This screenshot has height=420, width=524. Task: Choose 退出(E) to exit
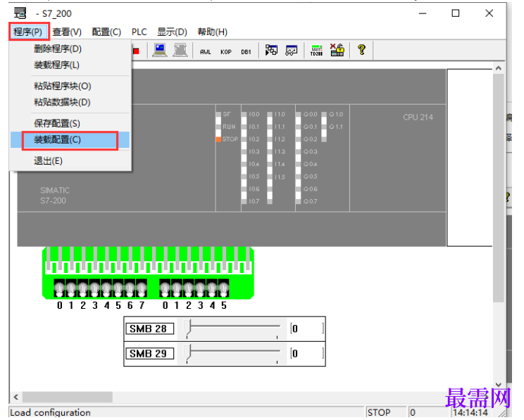pyautogui.click(x=70, y=161)
